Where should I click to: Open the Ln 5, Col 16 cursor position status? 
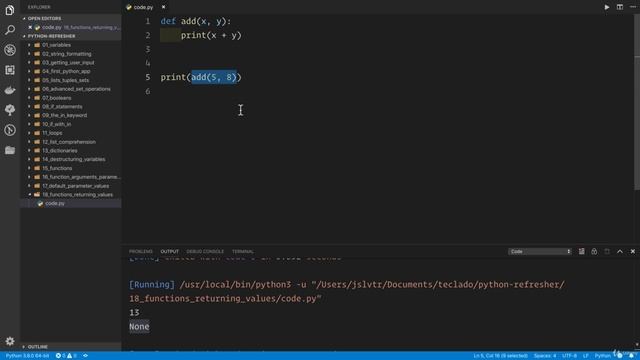coord(500,356)
